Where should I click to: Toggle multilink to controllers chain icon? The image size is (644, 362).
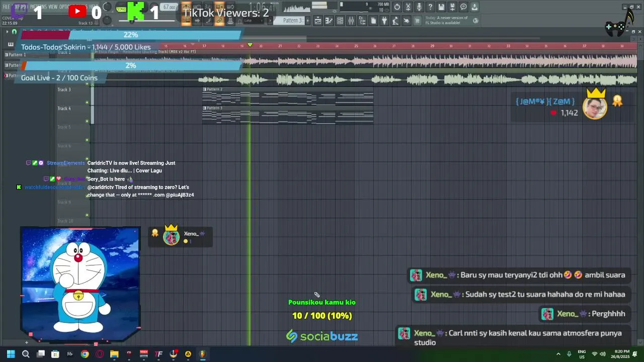click(219, 21)
